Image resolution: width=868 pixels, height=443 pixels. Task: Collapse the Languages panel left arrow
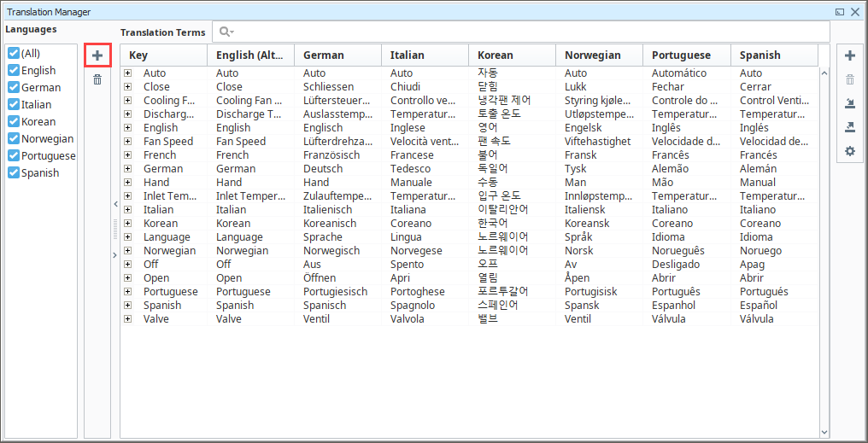pyautogui.click(x=115, y=204)
